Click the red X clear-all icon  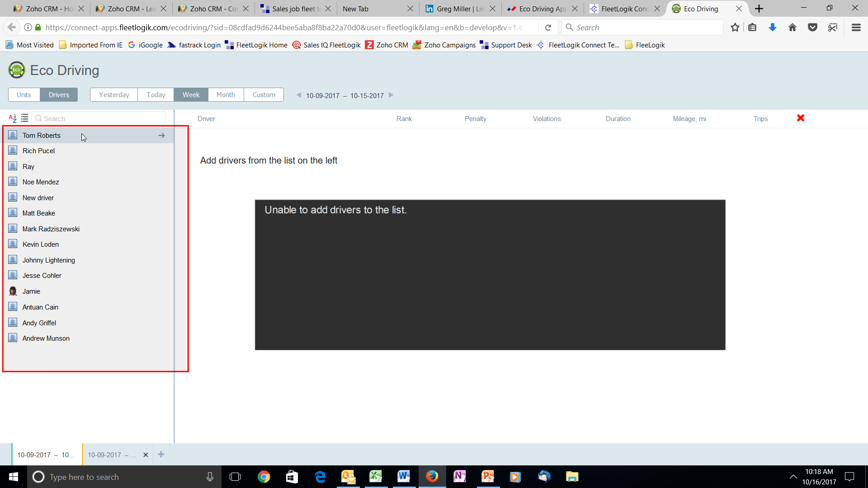801,118
